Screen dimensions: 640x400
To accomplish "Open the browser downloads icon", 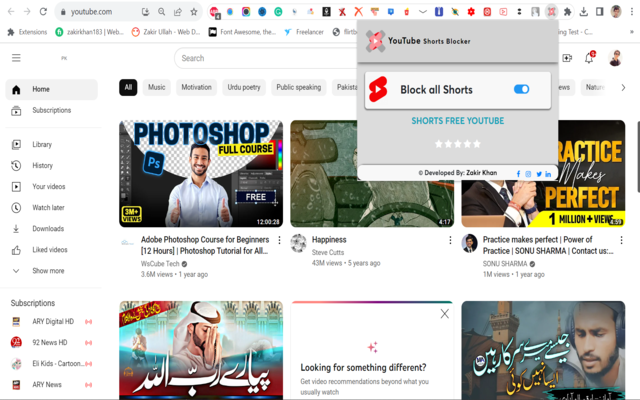I will click(x=584, y=12).
